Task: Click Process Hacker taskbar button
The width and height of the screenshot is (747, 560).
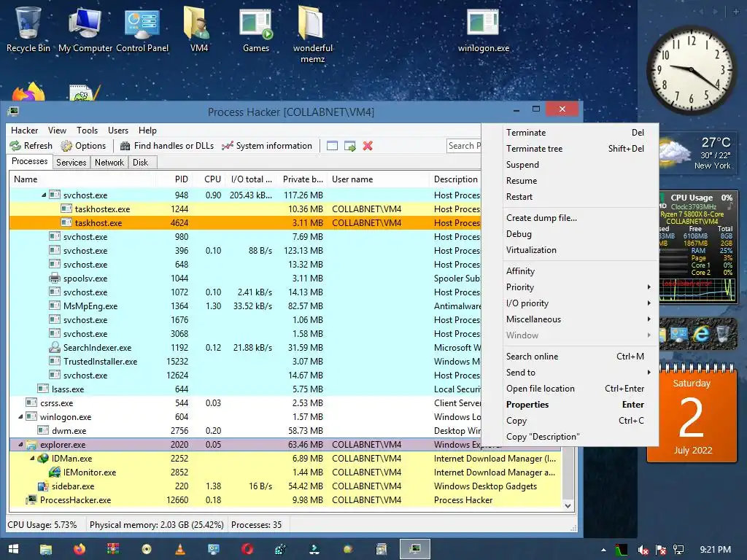Action: click(x=415, y=549)
